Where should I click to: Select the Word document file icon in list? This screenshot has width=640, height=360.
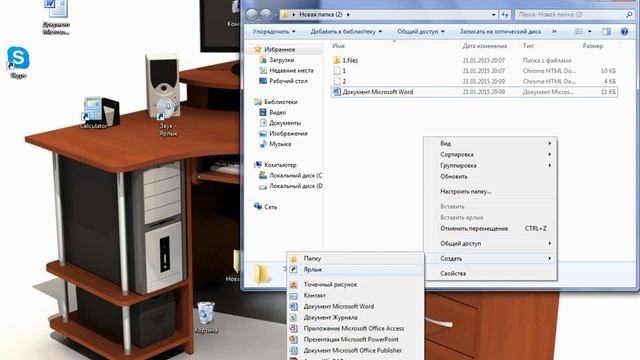coord(337,92)
